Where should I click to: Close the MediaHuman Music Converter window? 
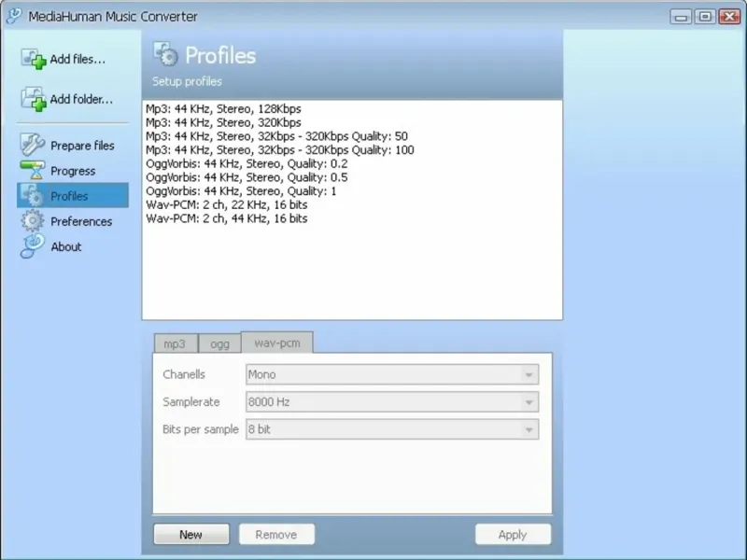(x=729, y=17)
